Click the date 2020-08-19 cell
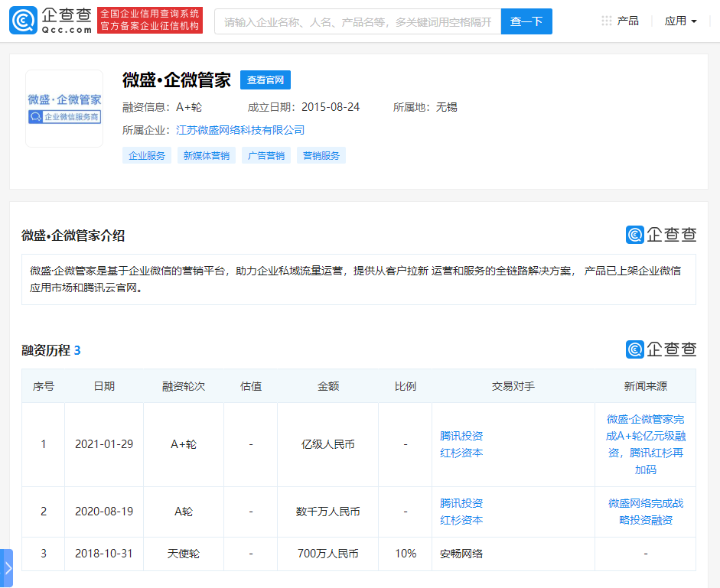This screenshot has height=588, width=720. tap(104, 512)
